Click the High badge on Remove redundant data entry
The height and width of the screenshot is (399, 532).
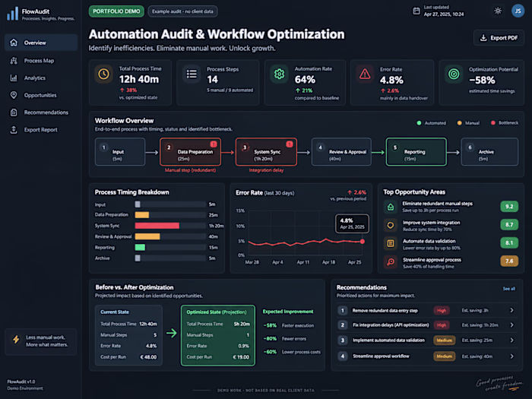coord(442,310)
